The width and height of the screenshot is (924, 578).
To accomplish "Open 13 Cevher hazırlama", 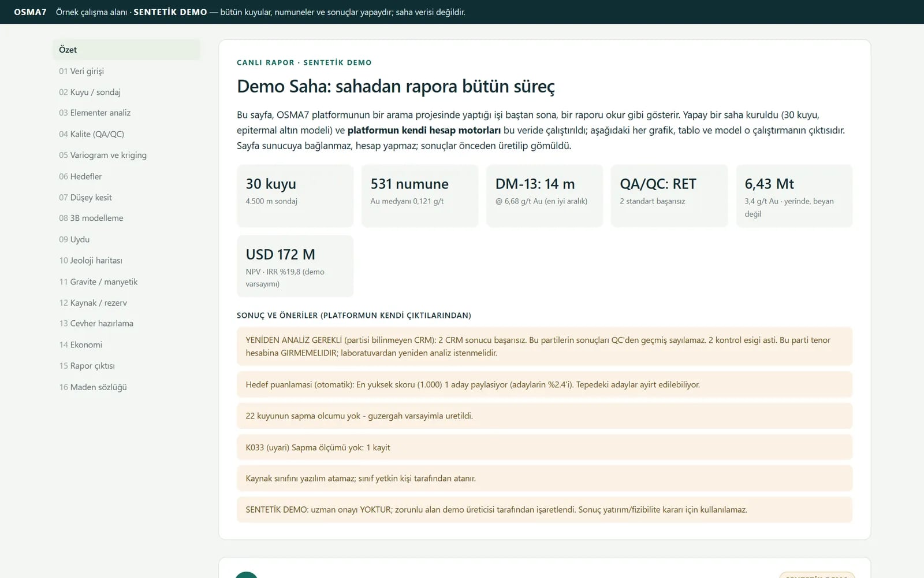I will point(96,323).
